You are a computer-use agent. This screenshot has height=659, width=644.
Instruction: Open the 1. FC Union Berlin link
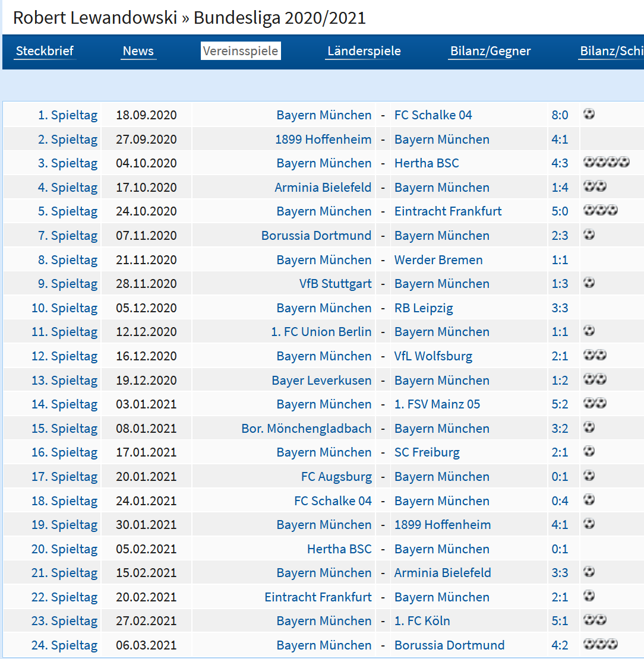coord(321,332)
